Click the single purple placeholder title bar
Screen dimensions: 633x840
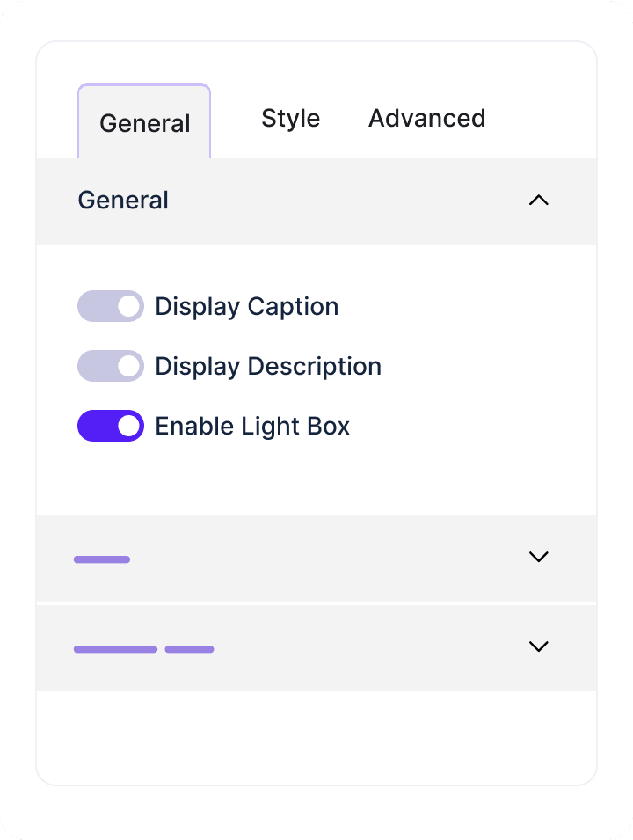pyautogui.click(x=102, y=559)
